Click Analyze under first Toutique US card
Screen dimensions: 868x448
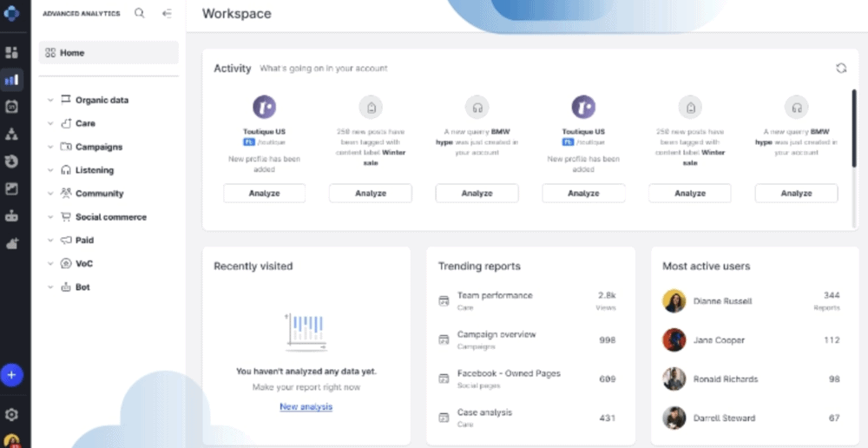[x=265, y=194]
